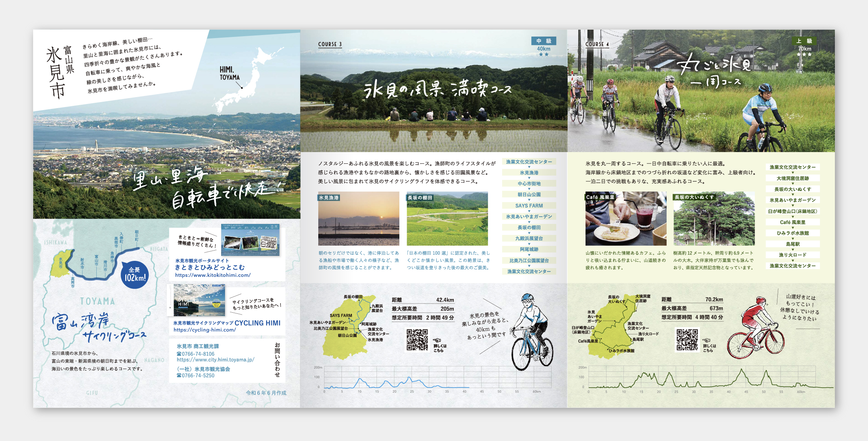Viewport: 868px width, 441px height.
Task: Click 氷見市 商工観光課 contact name
Action: tap(198, 346)
